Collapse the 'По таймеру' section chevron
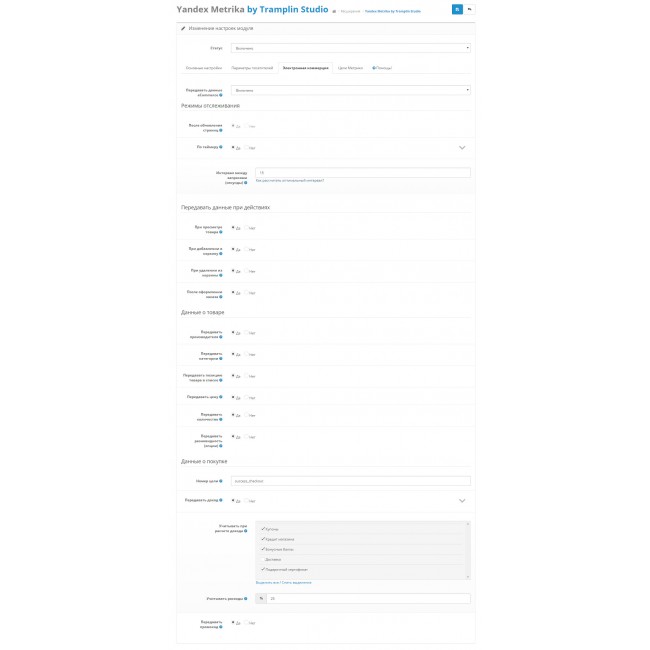 point(462,147)
